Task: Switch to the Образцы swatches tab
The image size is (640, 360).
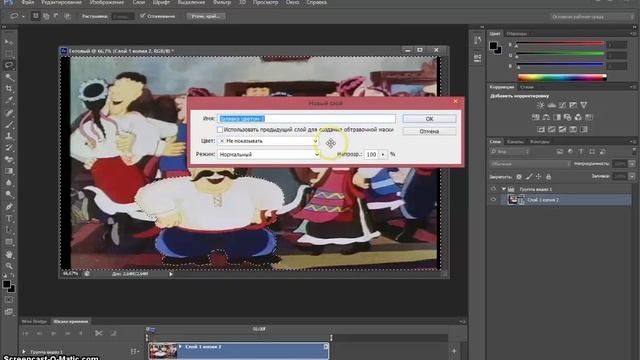Action: click(516, 34)
